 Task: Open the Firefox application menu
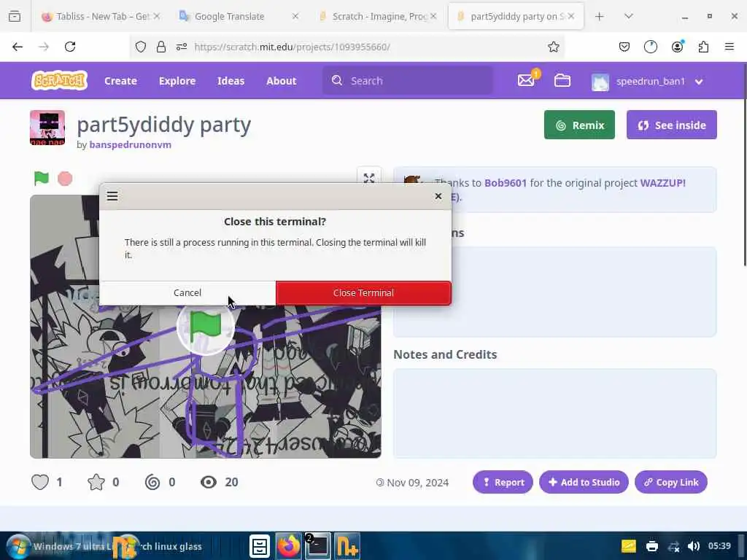(729, 47)
